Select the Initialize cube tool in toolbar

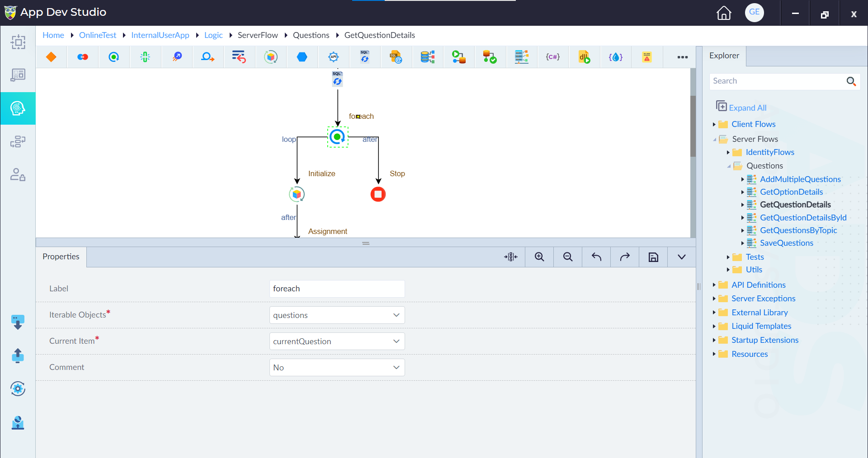[x=271, y=57]
